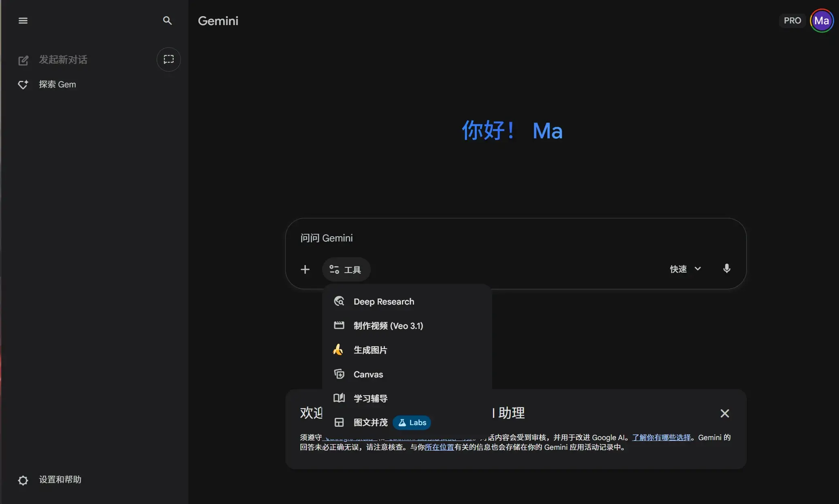Screen dimensions: 839x504
Task: Dismiss the welcome notice with the X
Action: point(724,413)
